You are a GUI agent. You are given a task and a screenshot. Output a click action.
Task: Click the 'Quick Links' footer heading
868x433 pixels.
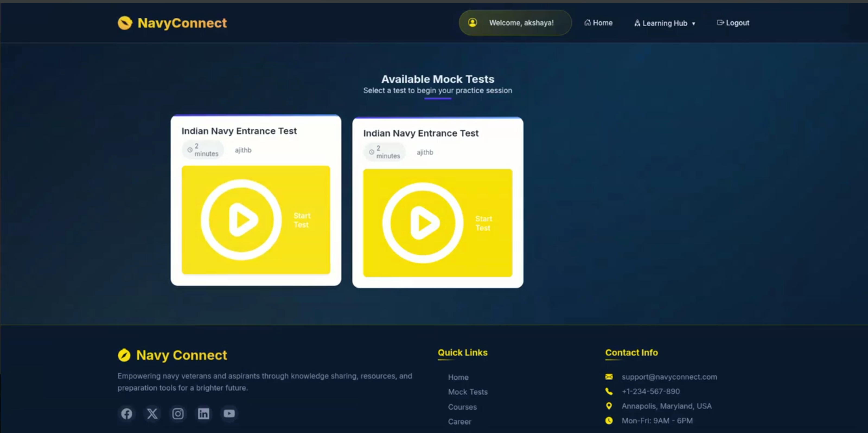[x=462, y=352]
